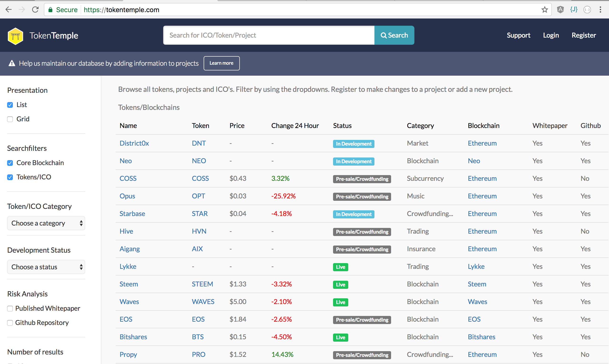Toggle the Core Blockchain filter
The height and width of the screenshot is (364, 609).
pyautogui.click(x=10, y=163)
